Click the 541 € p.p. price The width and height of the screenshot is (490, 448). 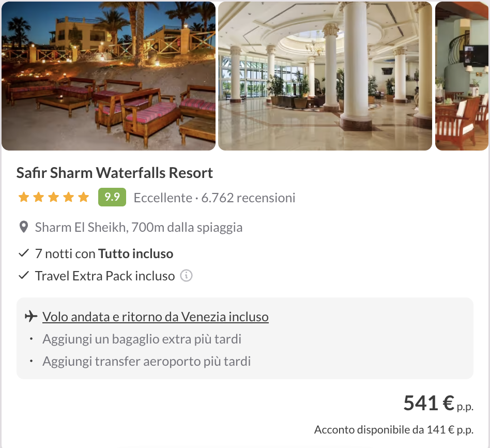[438, 403]
